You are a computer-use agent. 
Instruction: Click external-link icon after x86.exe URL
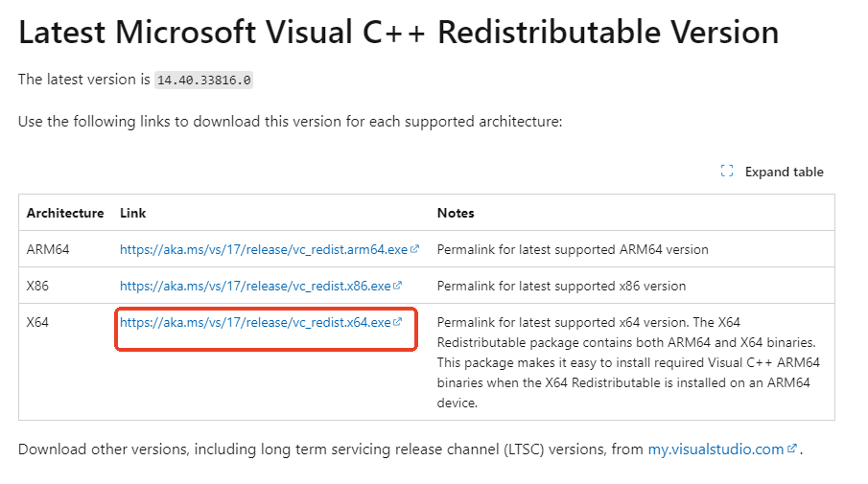point(397,286)
